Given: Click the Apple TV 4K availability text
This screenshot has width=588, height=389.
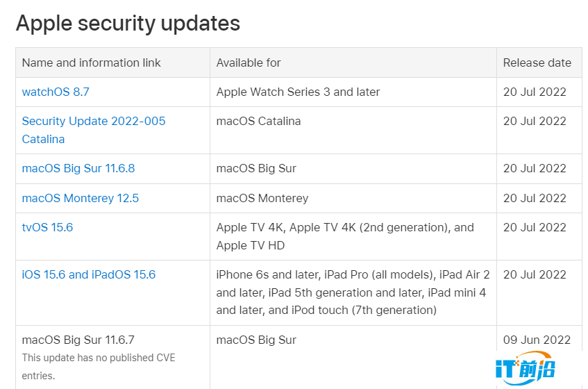Looking at the screenshot, I should tap(345, 236).
